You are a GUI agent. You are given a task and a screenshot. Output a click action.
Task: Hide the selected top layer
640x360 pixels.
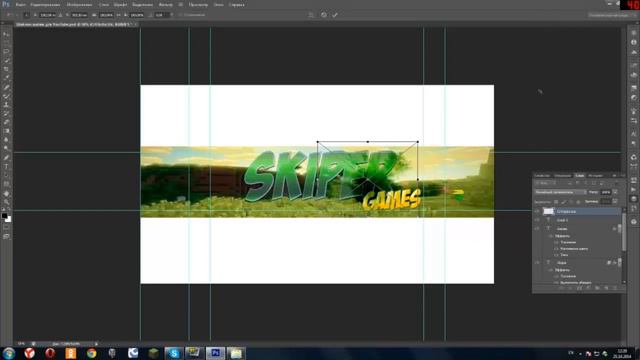point(537,211)
